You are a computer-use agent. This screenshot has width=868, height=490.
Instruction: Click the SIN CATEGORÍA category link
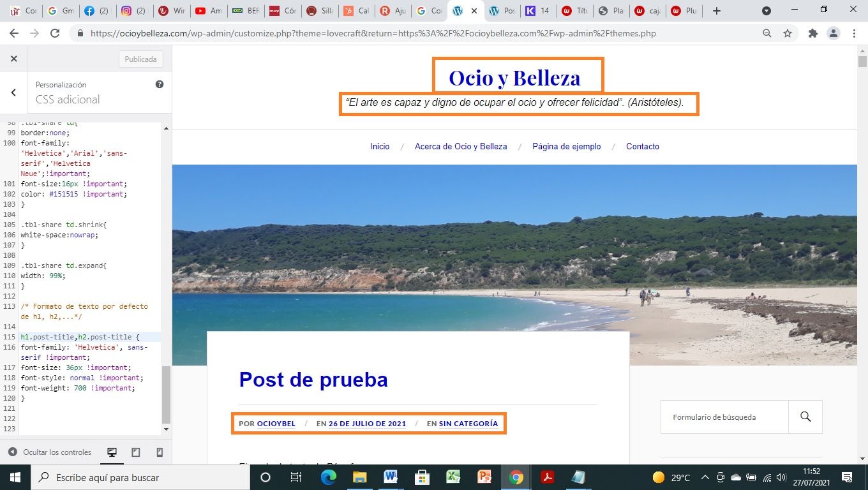(x=468, y=424)
